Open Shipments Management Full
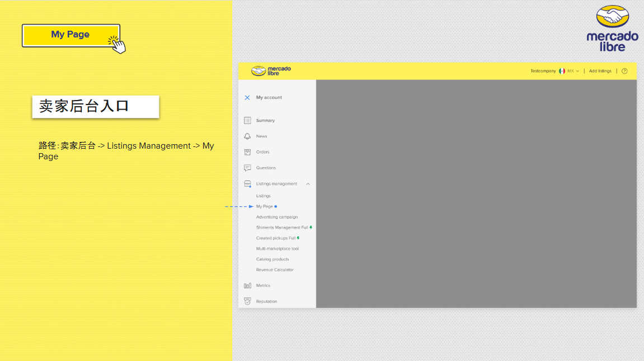 coord(282,227)
